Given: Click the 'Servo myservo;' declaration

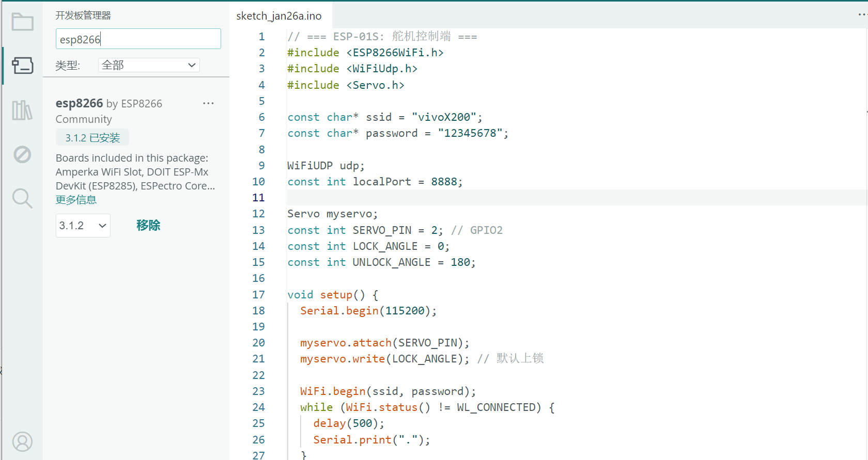Looking at the screenshot, I should 333,214.
